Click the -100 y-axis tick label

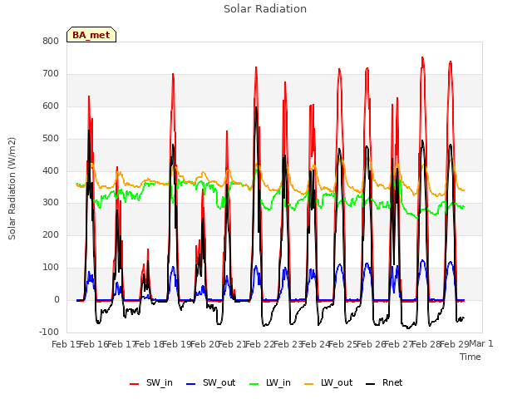click(49, 332)
